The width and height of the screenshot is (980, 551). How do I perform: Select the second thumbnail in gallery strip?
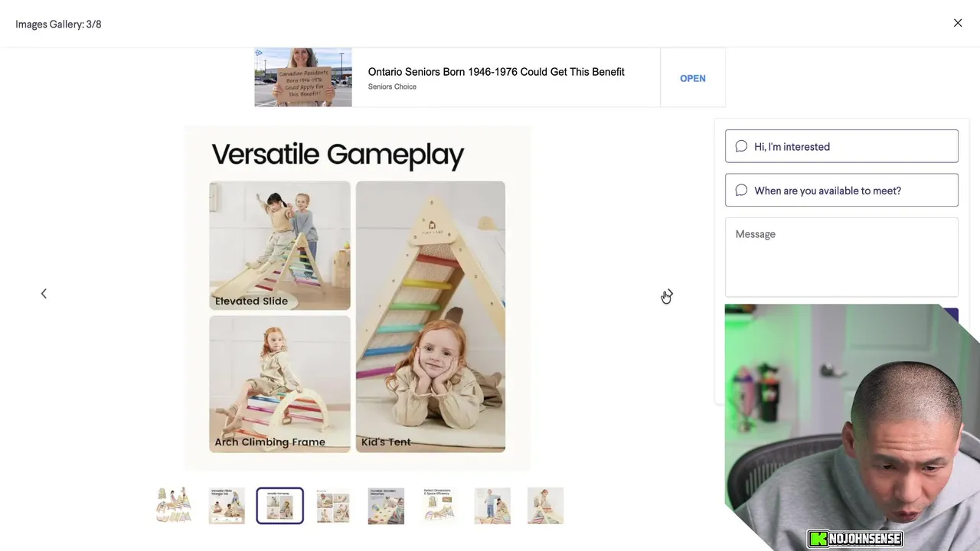pos(227,506)
